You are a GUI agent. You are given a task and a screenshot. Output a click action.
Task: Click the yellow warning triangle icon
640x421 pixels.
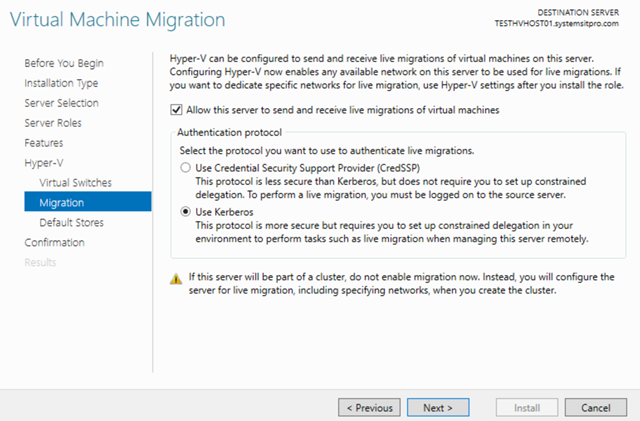pyautogui.click(x=176, y=279)
